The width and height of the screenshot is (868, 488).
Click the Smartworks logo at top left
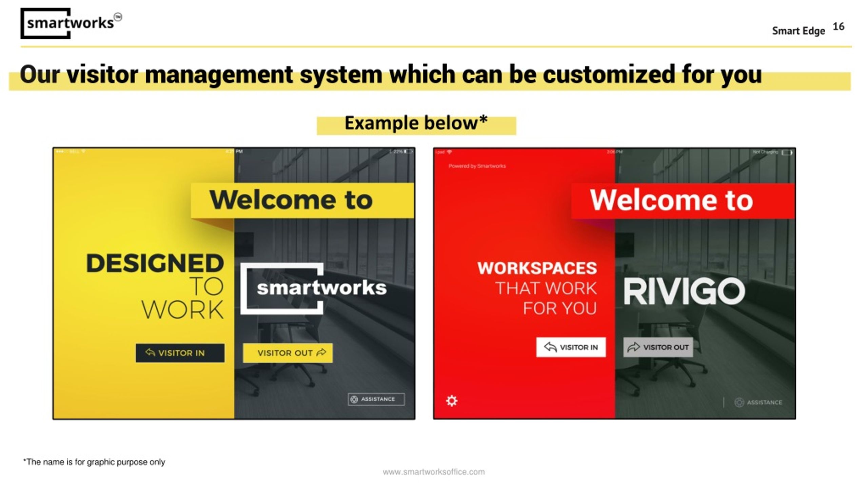click(71, 23)
